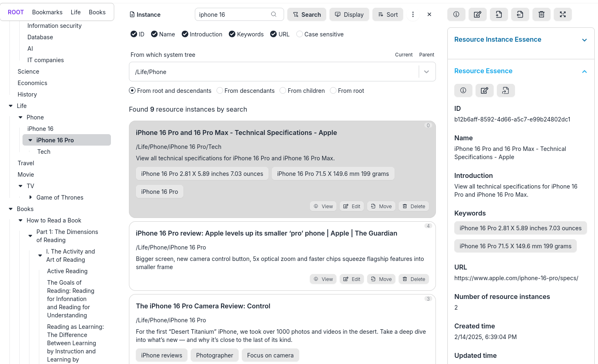The height and width of the screenshot is (364, 598).
Task: Click file export icon under Resource Essence
Action: pos(505,90)
